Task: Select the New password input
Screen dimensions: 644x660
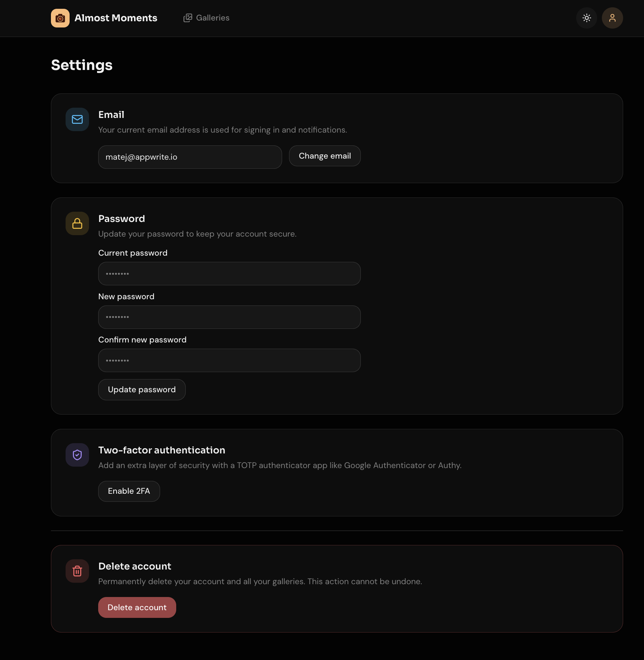Action: (229, 317)
